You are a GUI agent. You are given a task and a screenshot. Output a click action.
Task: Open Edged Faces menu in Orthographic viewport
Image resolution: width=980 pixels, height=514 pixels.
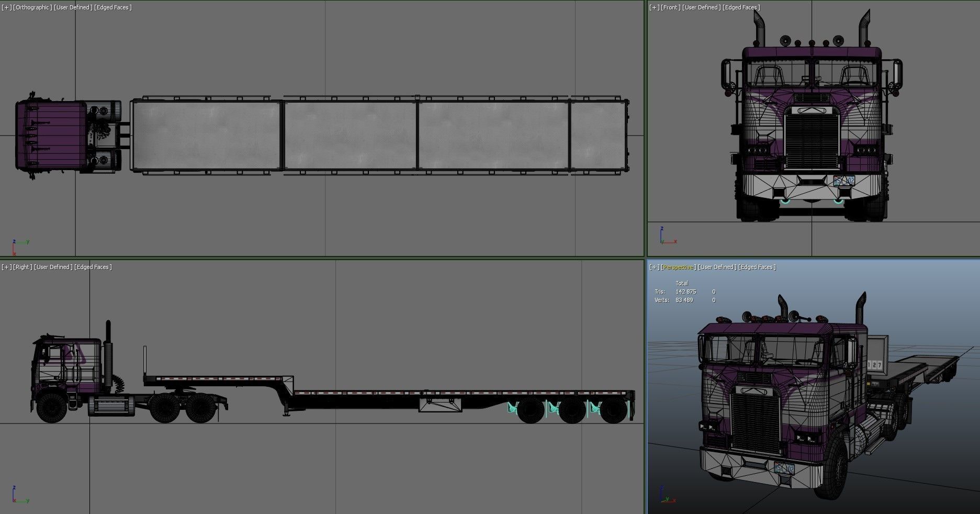click(x=113, y=7)
